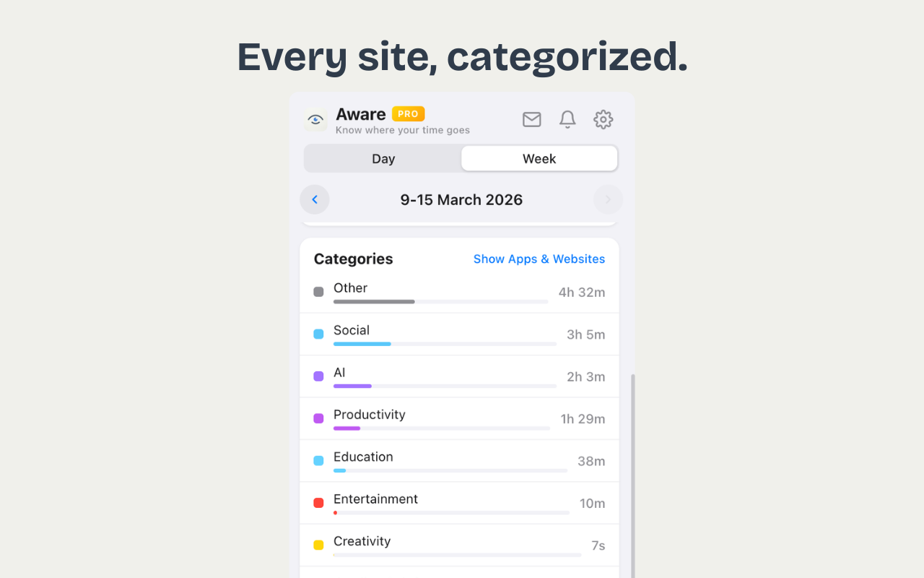Click the AI purple color square
The width and height of the screenshot is (924, 578).
pos(318,376)
